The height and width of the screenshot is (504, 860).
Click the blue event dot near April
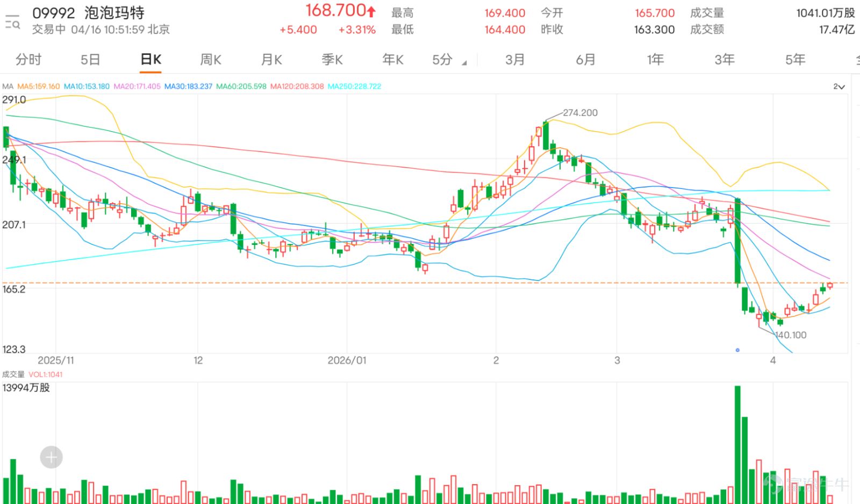pos(737,350)
